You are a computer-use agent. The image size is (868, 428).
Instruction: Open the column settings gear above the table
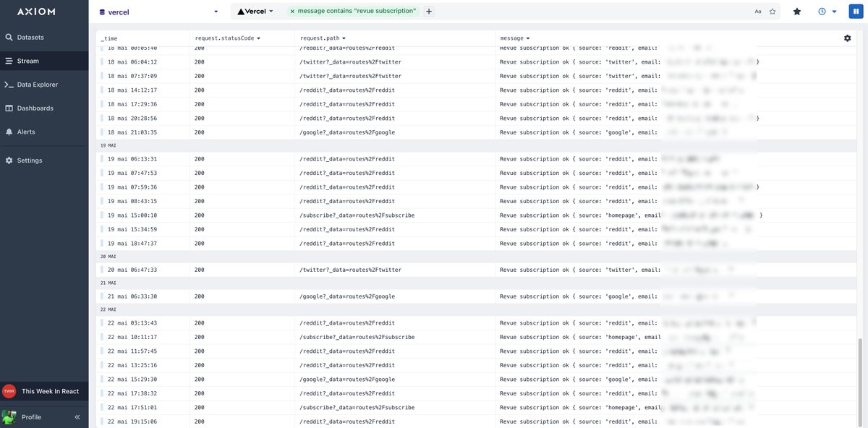[847, 37]
